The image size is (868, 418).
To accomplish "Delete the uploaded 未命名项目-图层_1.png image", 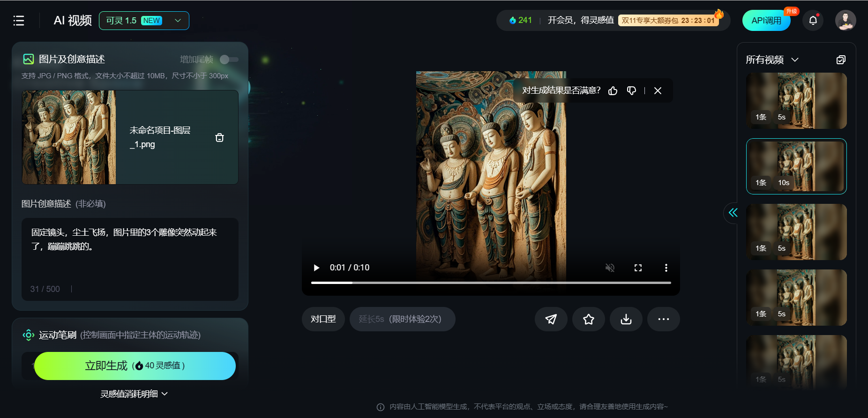I will pos(219,137).
